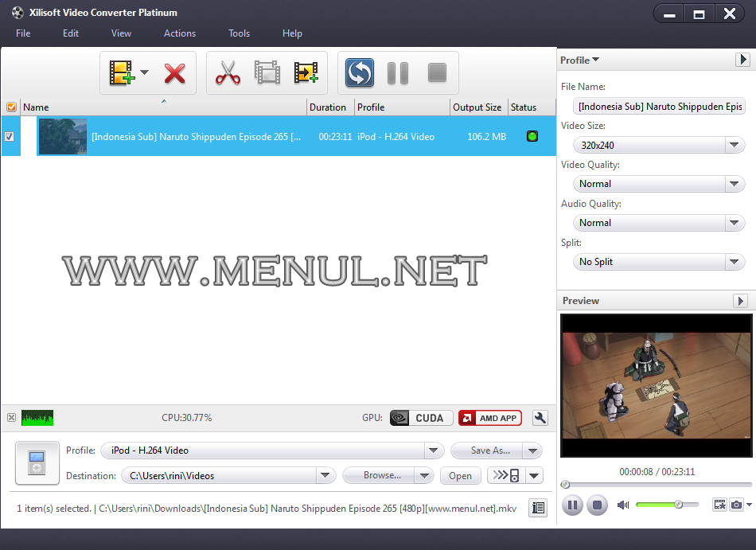Pause conversion in the toolbar
This screenshot has width=756, height=550.
[x=398, y=73]
